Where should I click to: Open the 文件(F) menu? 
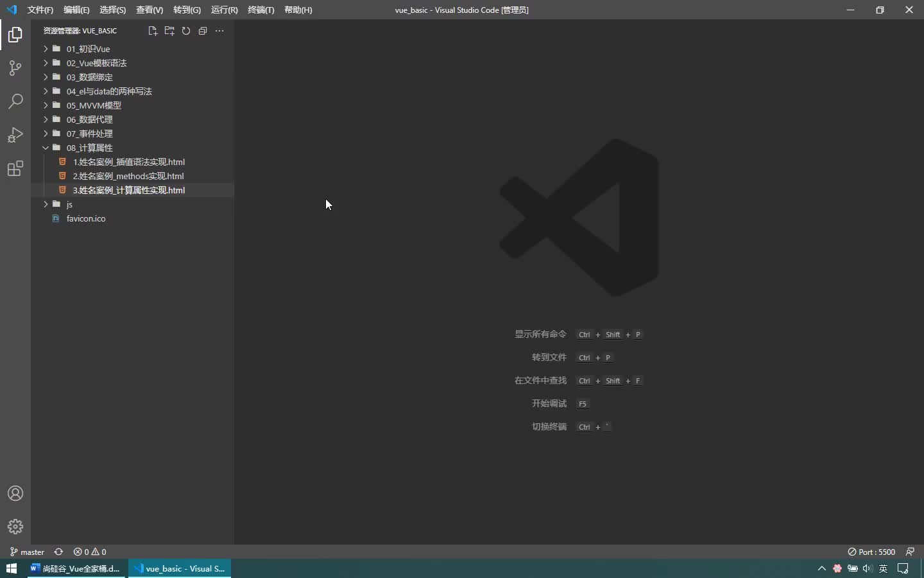tap(40, 10)
